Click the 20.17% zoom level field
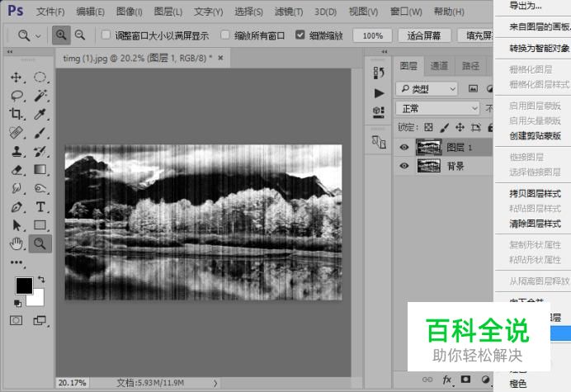Viewport: 571px width, 392px height. tap(72, 383)
